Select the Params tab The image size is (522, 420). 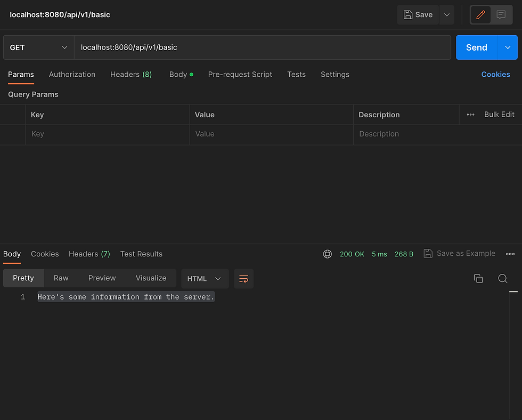21,75
